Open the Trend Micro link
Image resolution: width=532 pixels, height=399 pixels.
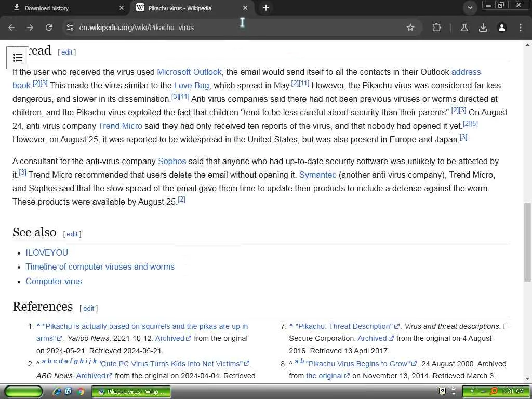(x=120, y=126)
